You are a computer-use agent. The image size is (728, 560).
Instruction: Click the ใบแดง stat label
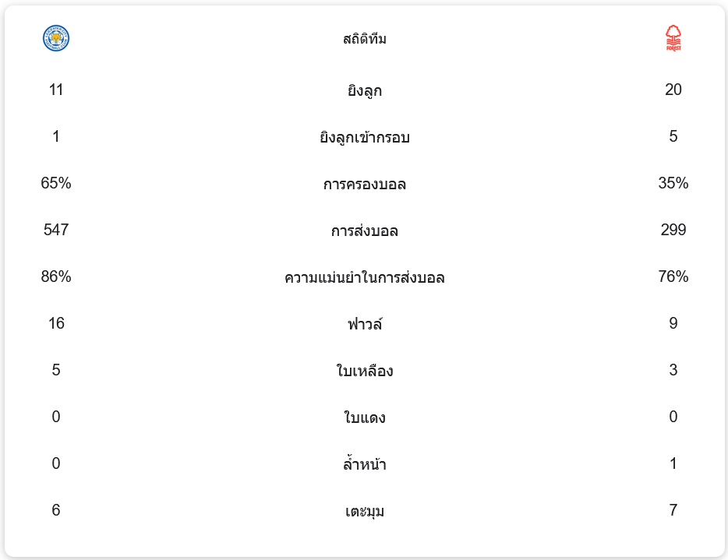coord(365,417)
